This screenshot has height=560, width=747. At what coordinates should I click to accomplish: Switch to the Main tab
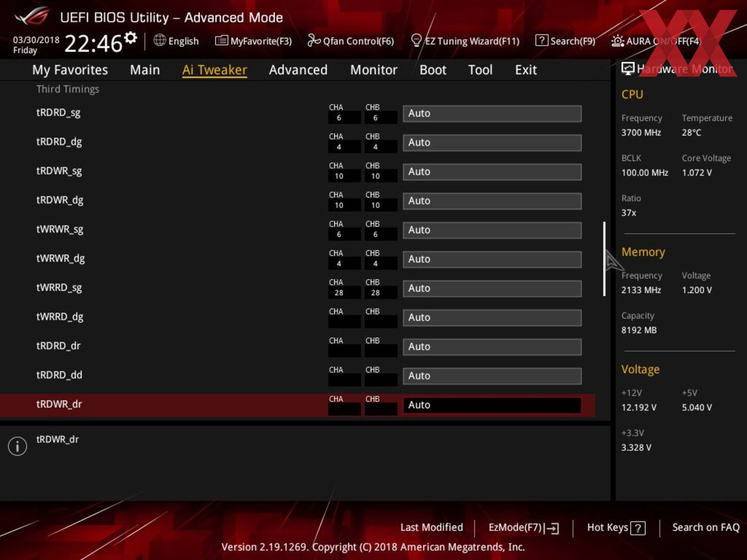click(x=145, y=70)
